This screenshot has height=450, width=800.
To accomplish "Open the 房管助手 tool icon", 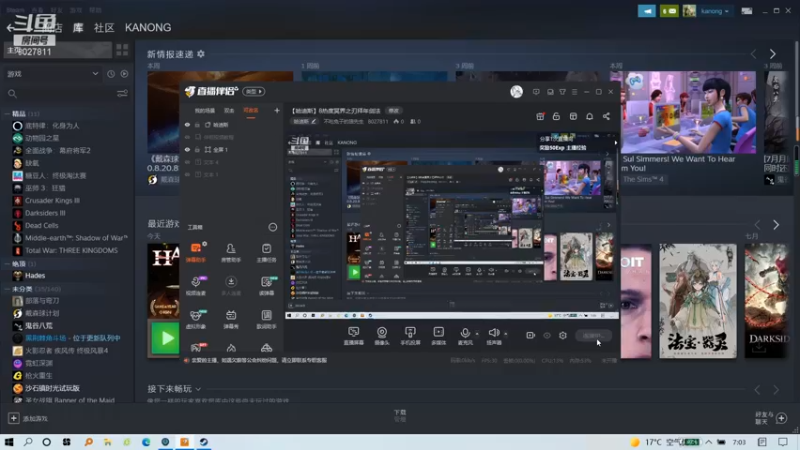I will coord(231,253).
